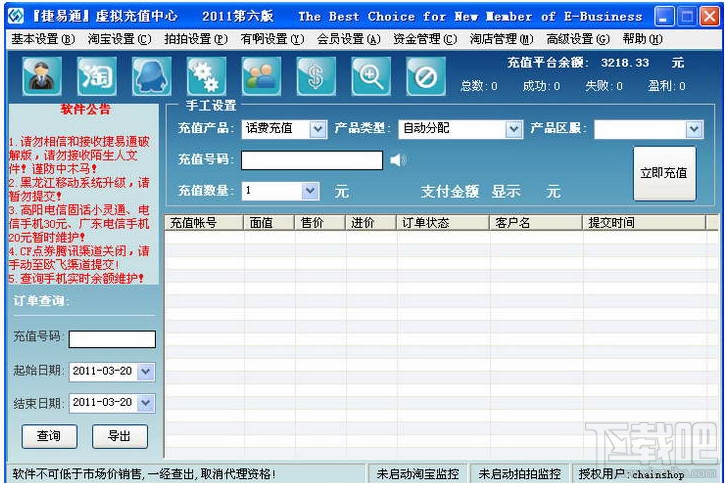Click the speaker icon beside 充值号码

click(x=398, y=160)
